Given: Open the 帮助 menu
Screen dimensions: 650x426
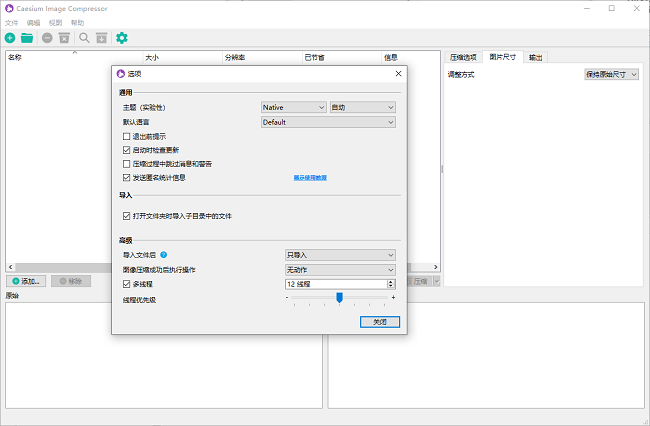Looking at the screenshot, I should point(78,23).
